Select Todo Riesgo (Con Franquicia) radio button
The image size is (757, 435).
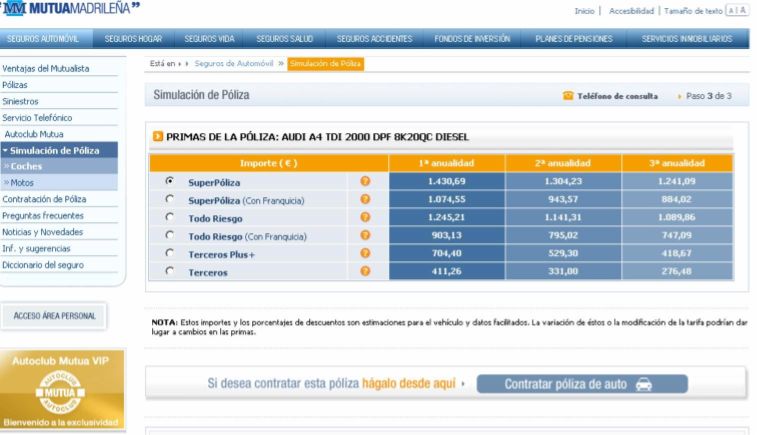point(169,235)
